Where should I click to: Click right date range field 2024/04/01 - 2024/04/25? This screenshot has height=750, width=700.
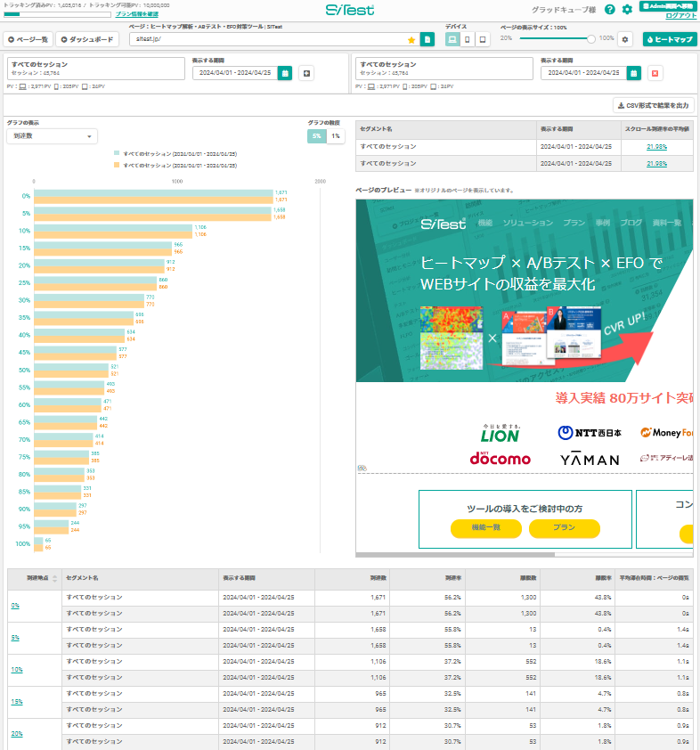(x=584, y=73)
